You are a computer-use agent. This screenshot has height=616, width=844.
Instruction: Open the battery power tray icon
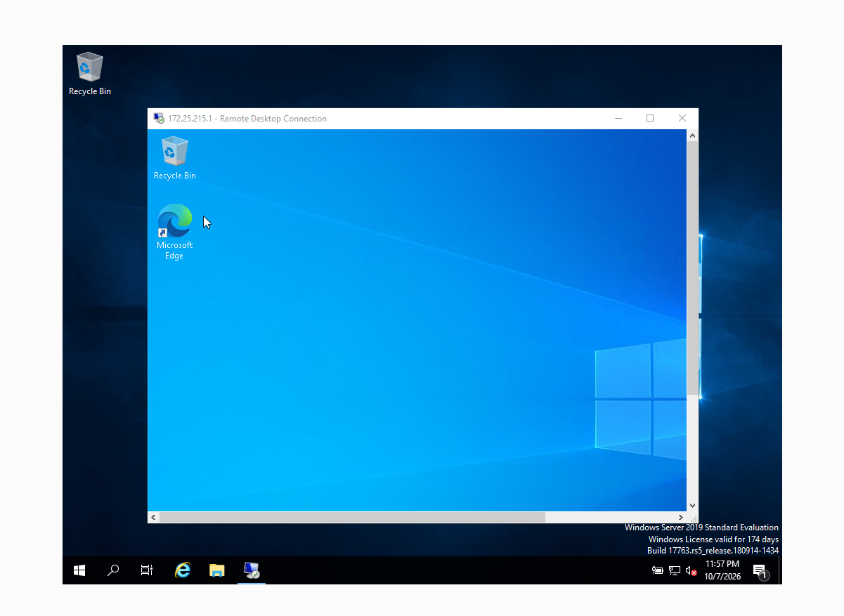click(x=658, y=571)
